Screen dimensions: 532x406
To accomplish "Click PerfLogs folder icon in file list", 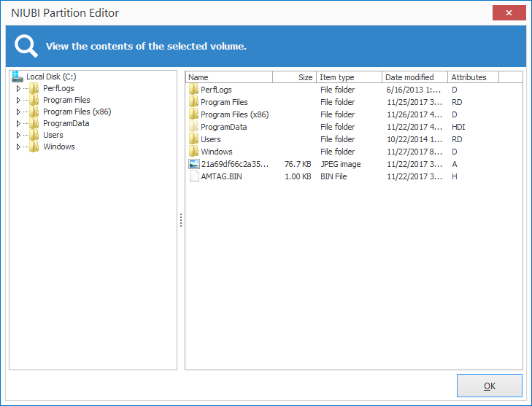I will coord(193,90).
